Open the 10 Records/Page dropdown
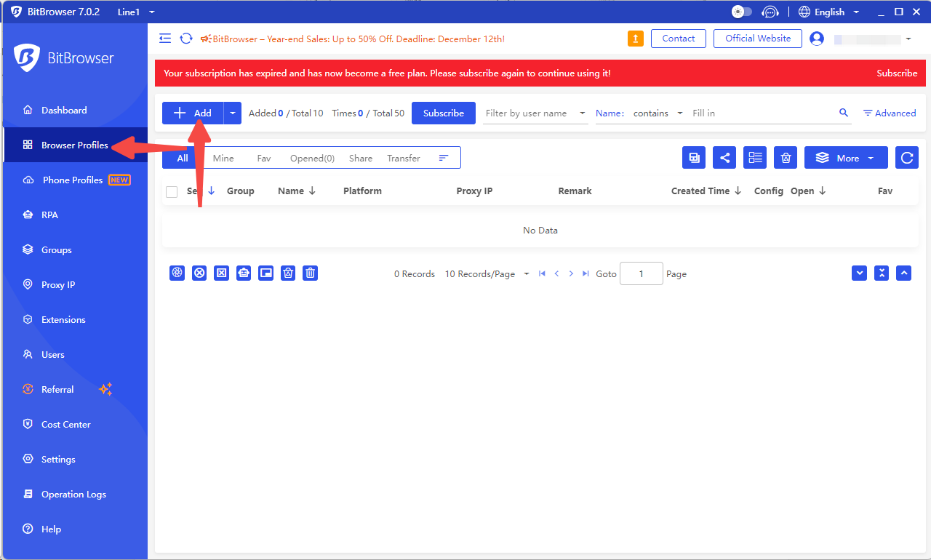Image resolution: width=931 pixels, height=560 pixels. tap(487, 274)
